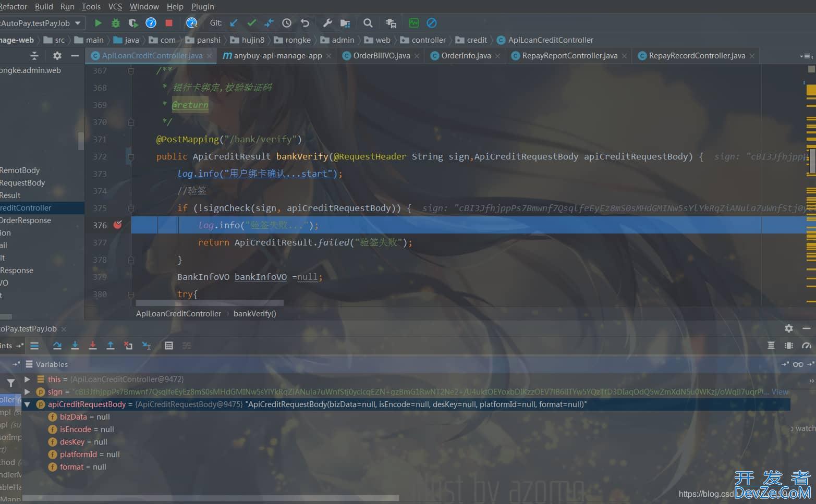
Task: Rollback changes with the undo arrow icon
Action: pyautogui.click(x=305, y=23)
